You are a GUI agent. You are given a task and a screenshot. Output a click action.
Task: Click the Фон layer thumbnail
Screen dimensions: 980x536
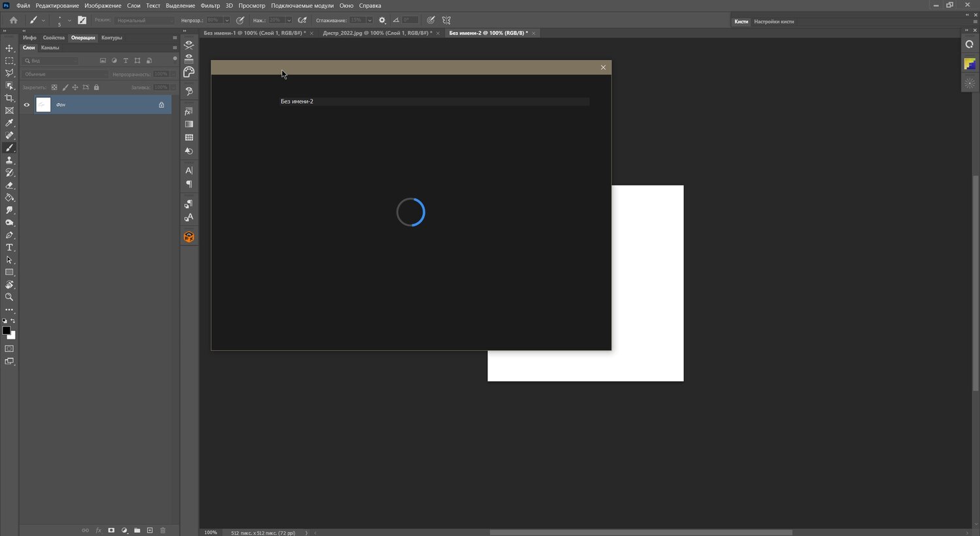[x=43, y=104]
